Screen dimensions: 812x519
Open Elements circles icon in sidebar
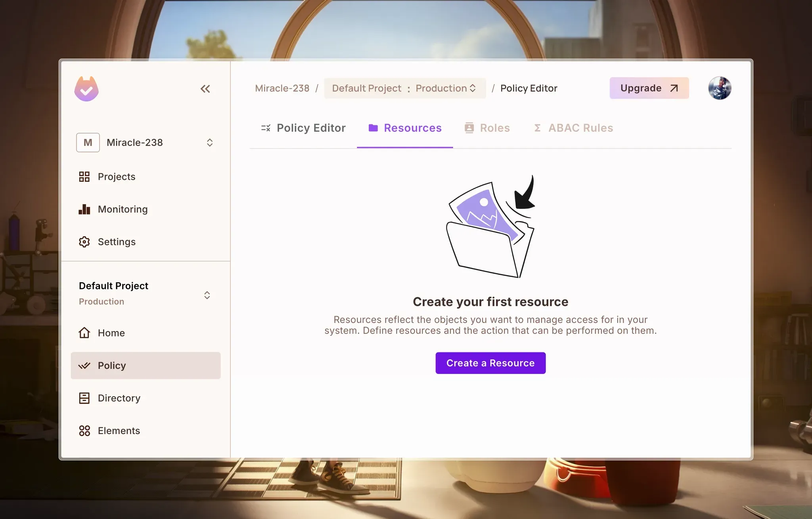click(84, 431)
